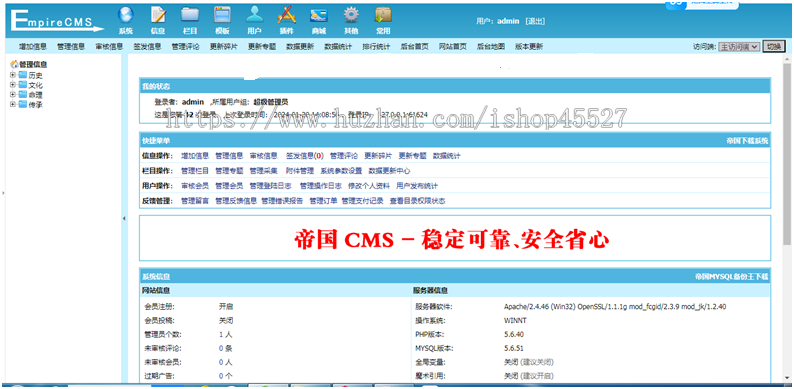This screenshot has width=794, height=389.
Task: Open the 信息 notepad icon menu
Action: [x=158, y=20]
